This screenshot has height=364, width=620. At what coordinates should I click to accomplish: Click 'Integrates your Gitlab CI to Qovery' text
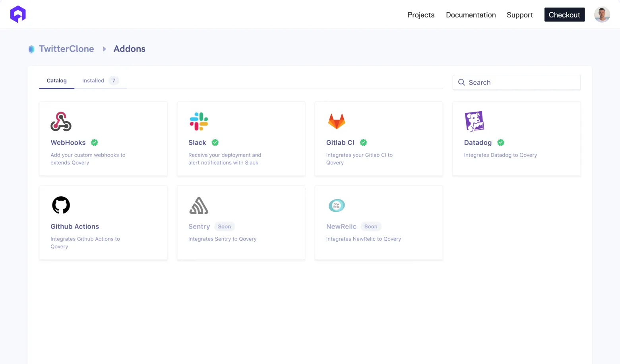point(359,159)
